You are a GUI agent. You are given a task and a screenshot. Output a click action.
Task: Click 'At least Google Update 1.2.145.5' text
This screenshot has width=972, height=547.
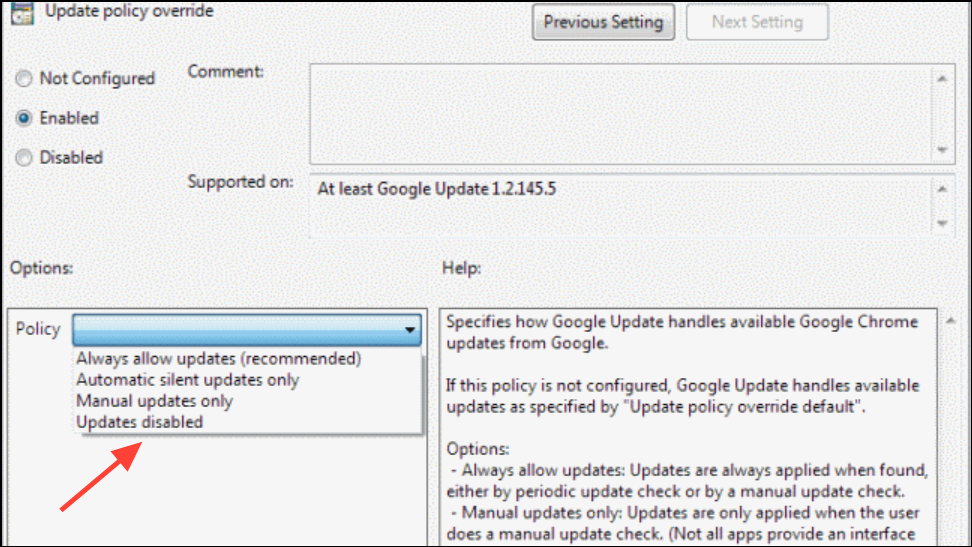coord(436,189)
